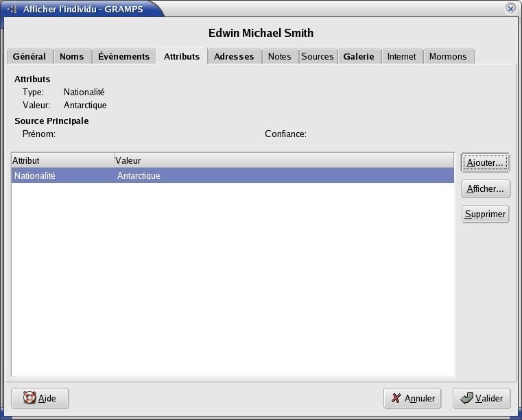Open the Noms tab
This screenshot has width=522, height=420.
72,57
